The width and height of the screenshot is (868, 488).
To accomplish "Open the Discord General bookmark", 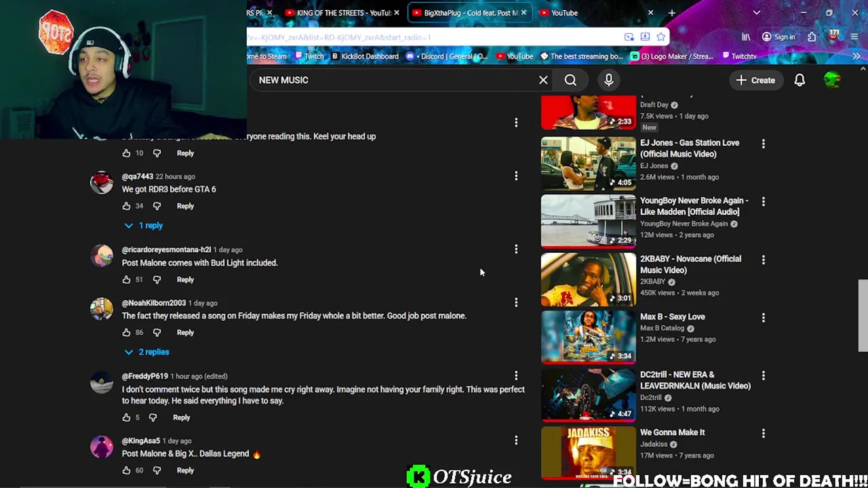I will [x=447, y=56].
